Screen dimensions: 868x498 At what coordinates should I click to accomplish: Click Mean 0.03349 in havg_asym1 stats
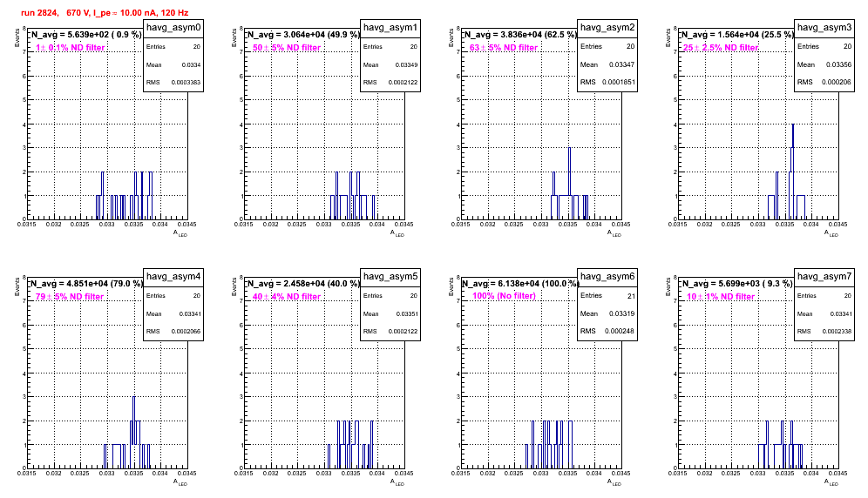pyautogui.click(x=390, y=64)
